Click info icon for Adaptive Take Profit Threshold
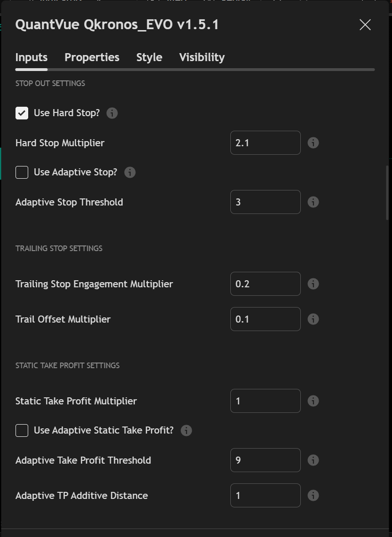The height and width of the screenshot is (537, 392). click(x=313, y=460)
